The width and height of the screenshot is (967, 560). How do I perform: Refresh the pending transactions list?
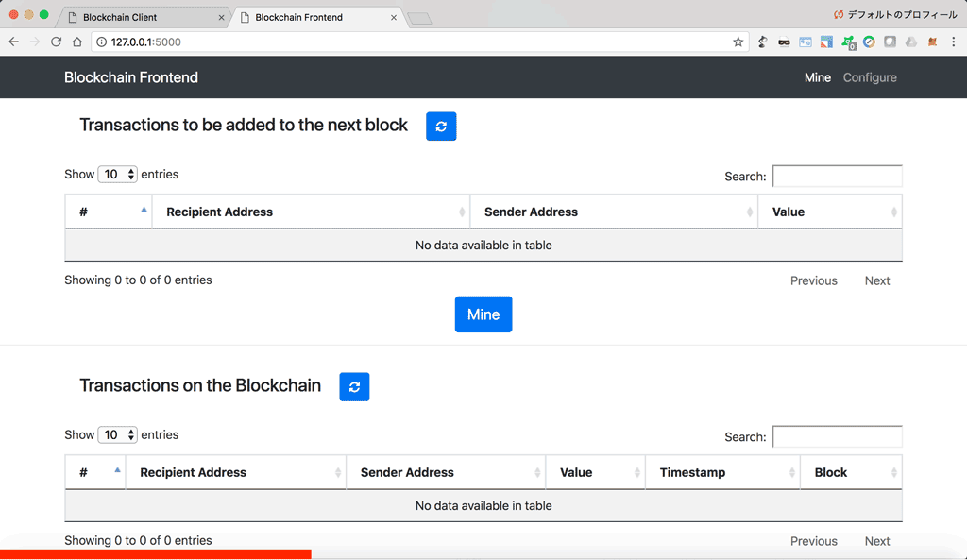coord(441,127)
